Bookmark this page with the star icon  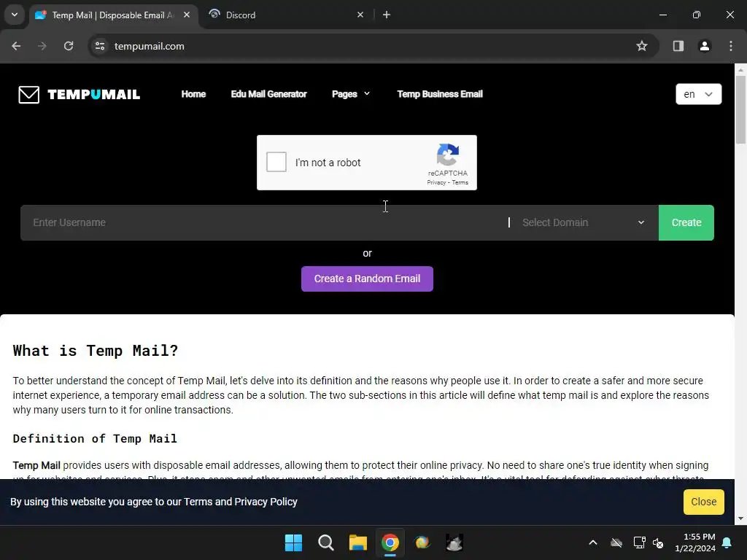[642, 46]
